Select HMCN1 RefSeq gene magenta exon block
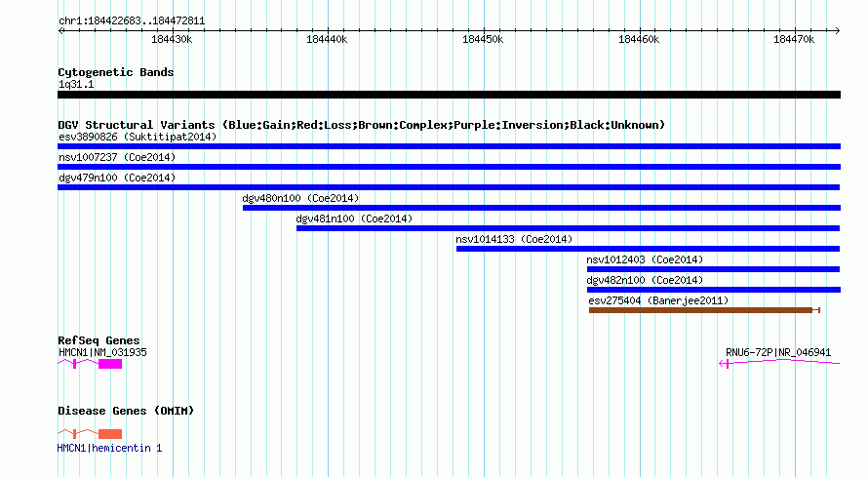Screen dimensions: 868x477 pos(110,364)
